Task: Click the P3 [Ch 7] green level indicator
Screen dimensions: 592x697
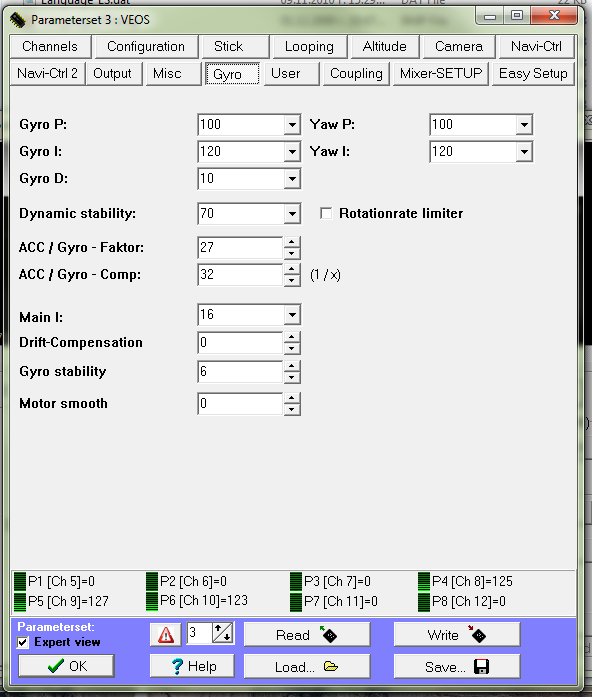Action: (x=296, y=581)
